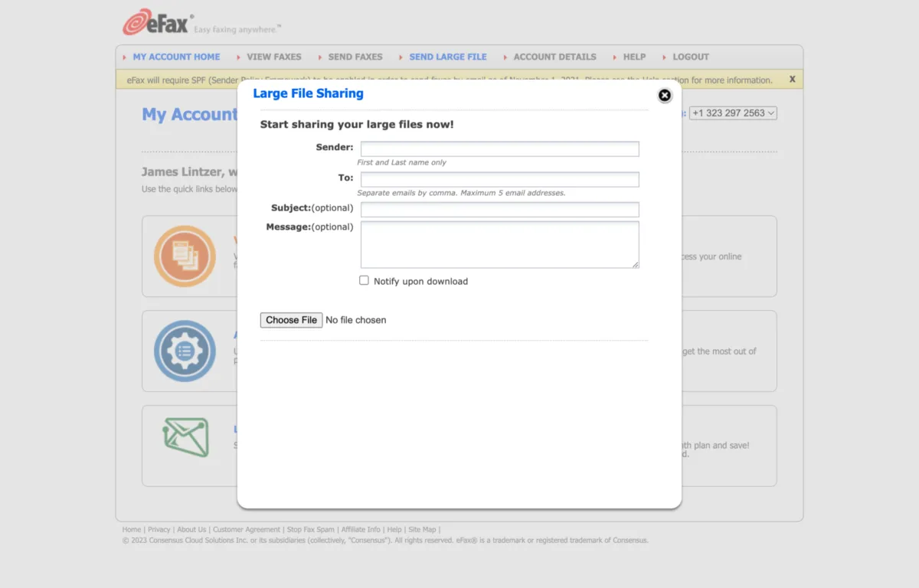
Task: Enable Notify upon download checkbox
Action: 365,280
